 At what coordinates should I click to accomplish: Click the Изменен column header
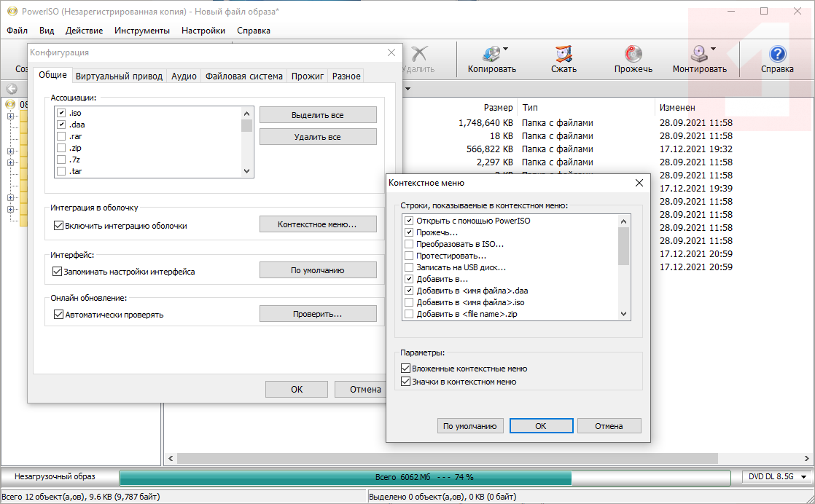coord(676,108)
